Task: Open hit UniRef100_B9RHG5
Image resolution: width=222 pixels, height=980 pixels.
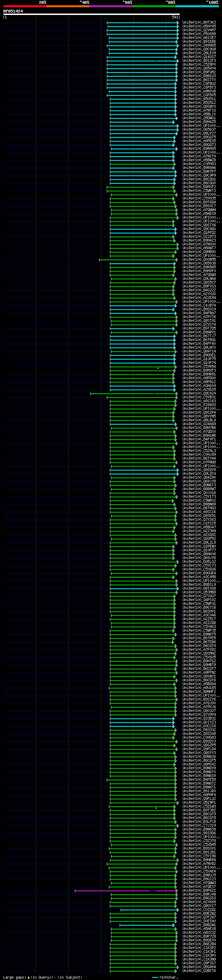Action: pos(199,149)
